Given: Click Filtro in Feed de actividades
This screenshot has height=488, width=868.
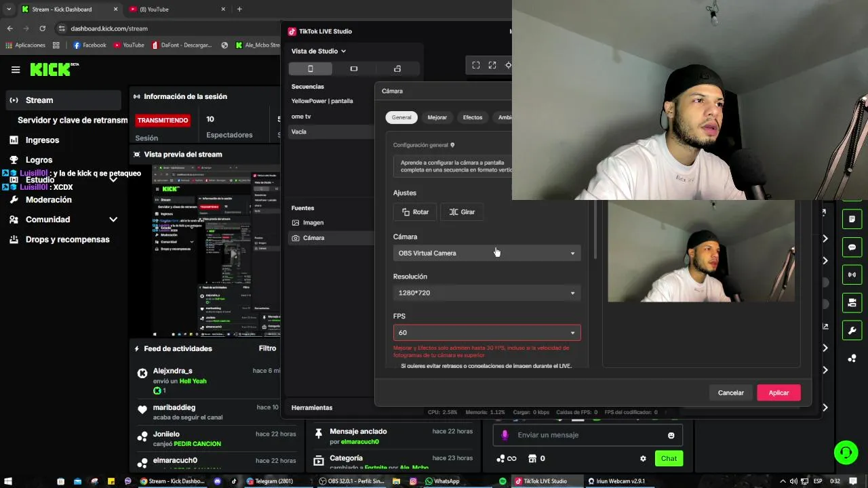Looking at the screenshot, I should [x=267, y=348].
